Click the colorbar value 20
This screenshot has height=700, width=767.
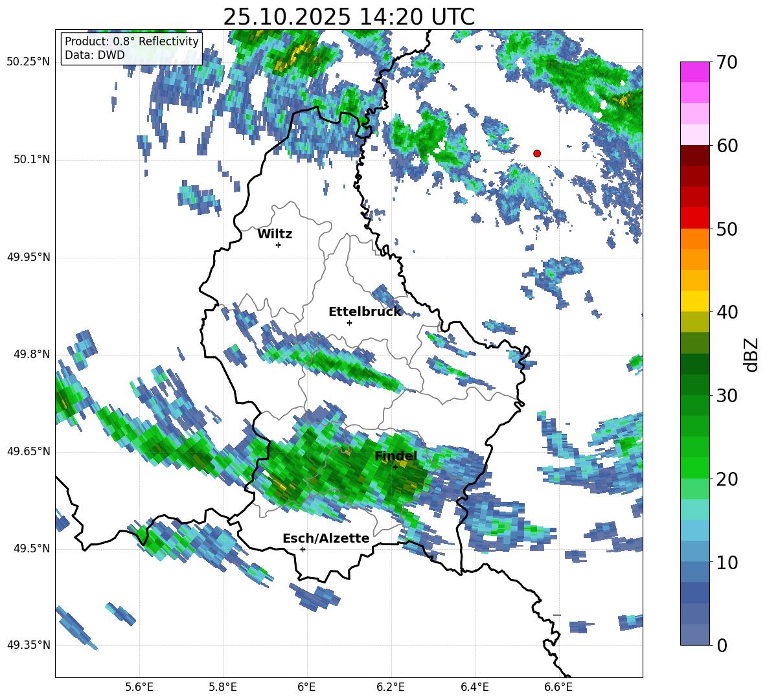(727, 479)
